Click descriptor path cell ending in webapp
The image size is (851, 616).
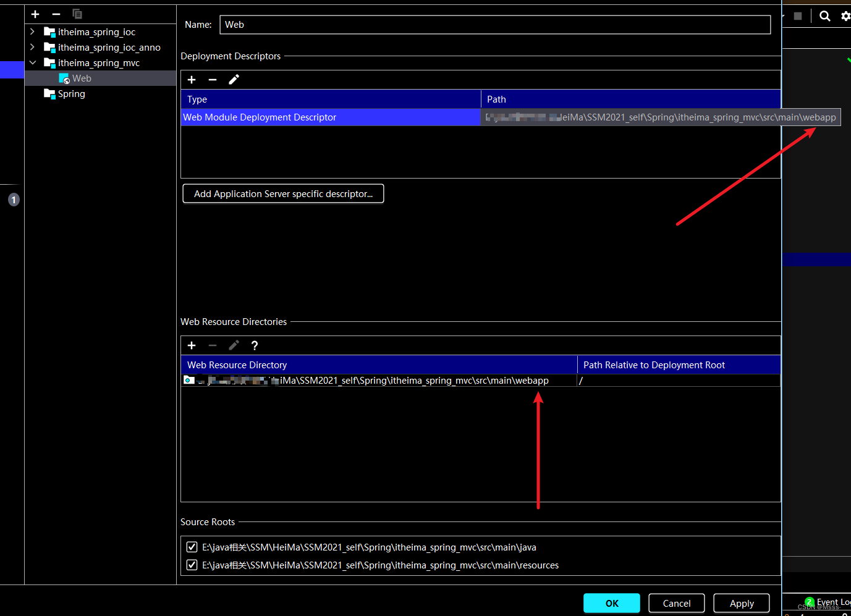pos(661,117)
